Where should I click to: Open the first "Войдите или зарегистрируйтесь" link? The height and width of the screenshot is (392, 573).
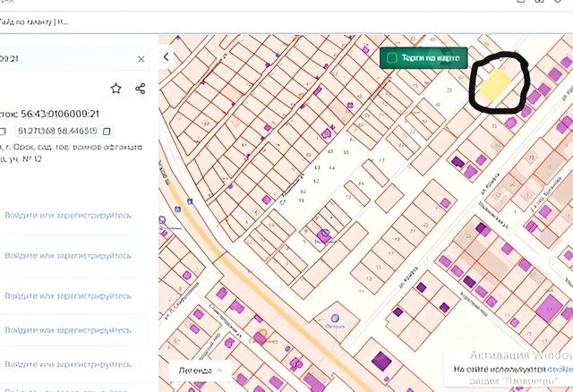68,216
